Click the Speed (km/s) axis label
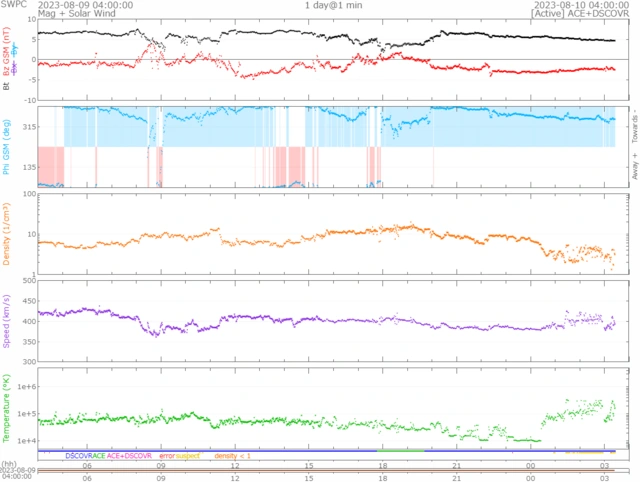Viewport: 640px width, 482px height. click(x=6, y=322)
